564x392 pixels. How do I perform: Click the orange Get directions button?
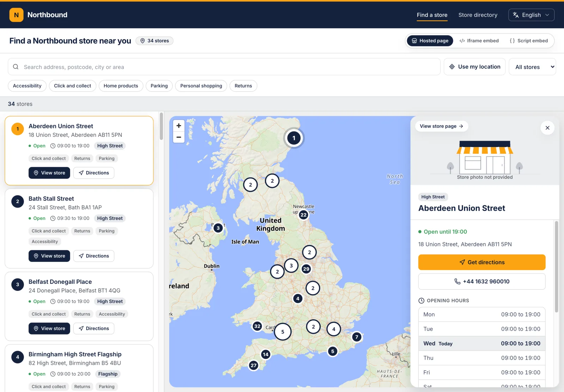point(482,262)
